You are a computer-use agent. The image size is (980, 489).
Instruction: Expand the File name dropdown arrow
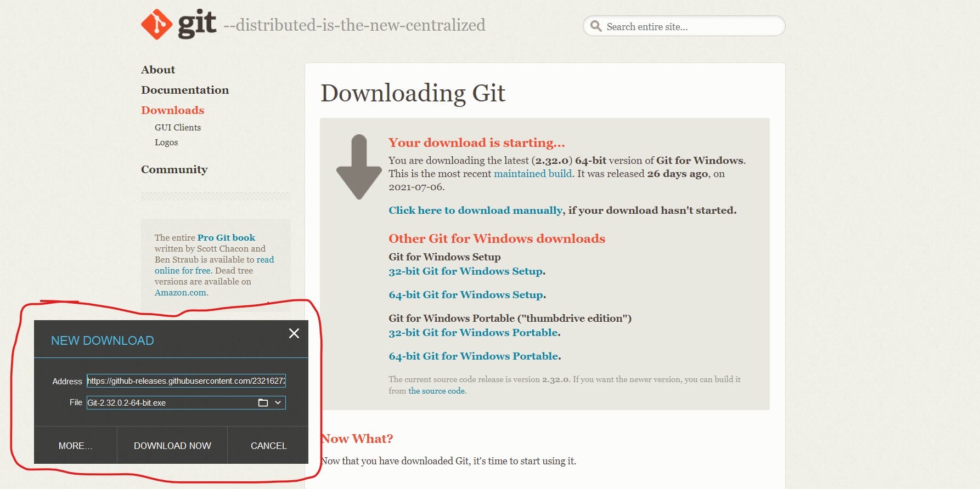pos(278,402)
